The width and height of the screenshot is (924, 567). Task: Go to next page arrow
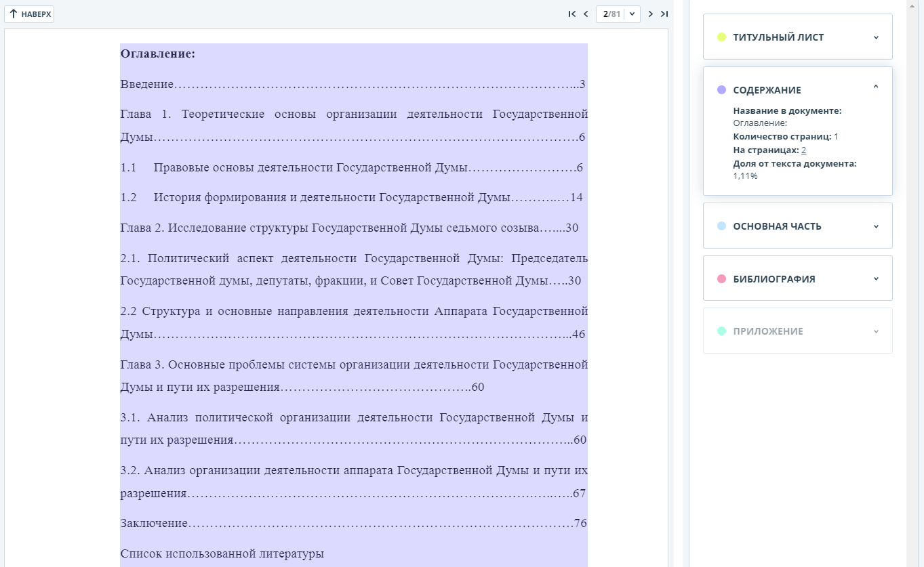tap(651, 14)
